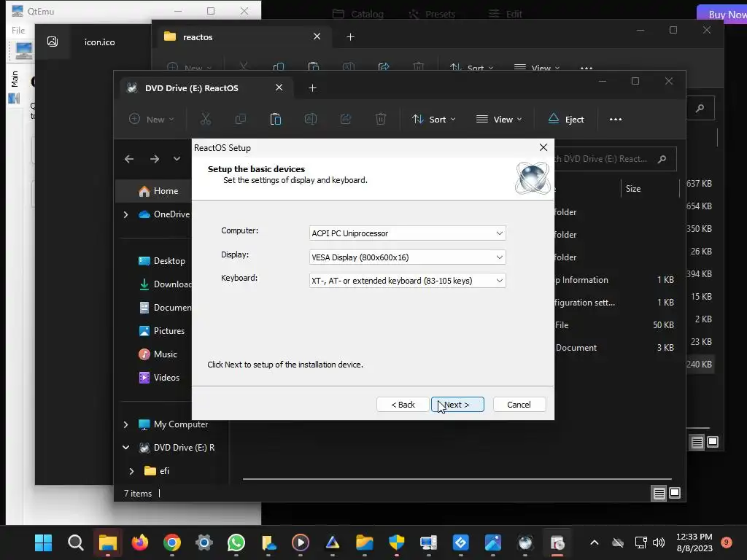Viewport: 747px width, 560px height.
Task: Click the Copy icon in DVD Drive toolbar
Action: (241, 119)
